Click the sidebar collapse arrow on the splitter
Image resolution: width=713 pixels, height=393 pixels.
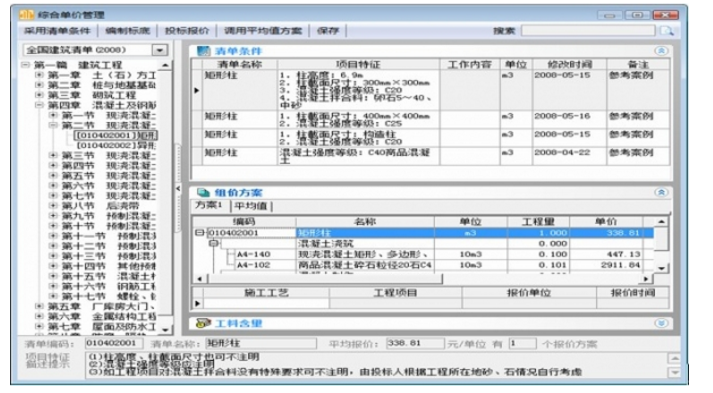pos(178,188)
